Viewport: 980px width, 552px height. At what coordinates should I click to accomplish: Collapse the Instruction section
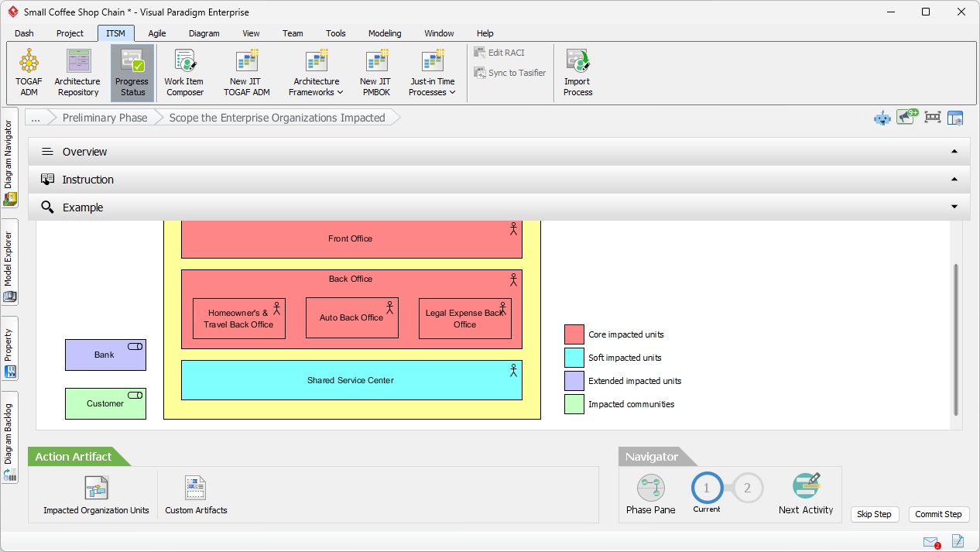(x=954, y=179)
